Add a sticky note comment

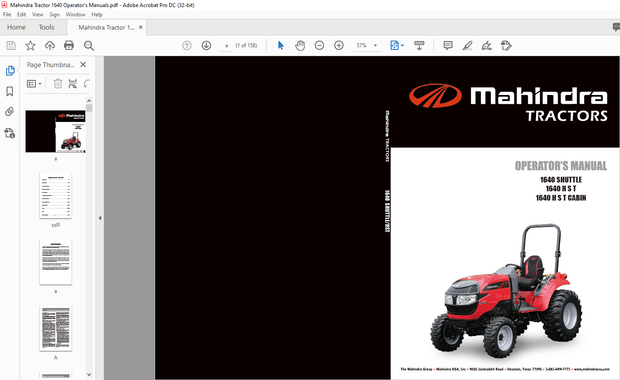pos(448,45)
